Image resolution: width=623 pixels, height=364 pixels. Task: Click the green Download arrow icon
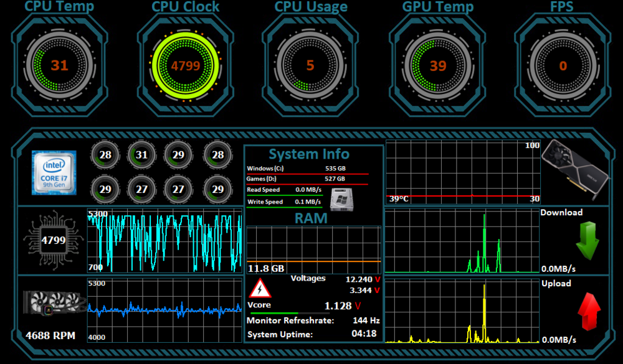[587, 243]
